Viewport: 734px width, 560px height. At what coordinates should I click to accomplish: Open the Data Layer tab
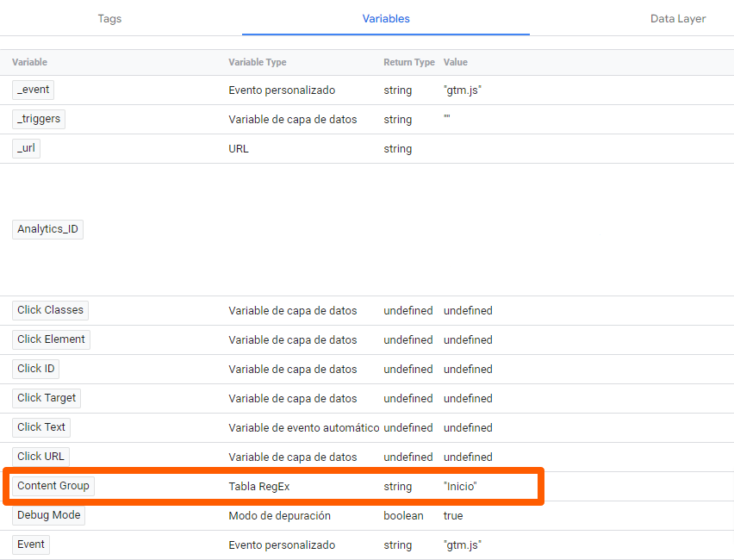point(678,19)
